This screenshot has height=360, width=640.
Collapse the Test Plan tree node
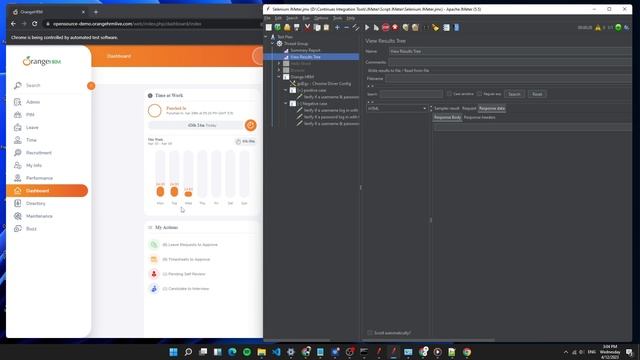[x=266, y=37]
